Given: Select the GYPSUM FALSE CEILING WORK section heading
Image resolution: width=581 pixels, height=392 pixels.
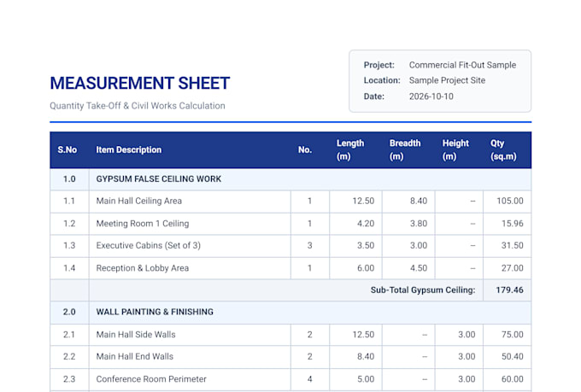Looking at the screenshot, I should pyautogui.click(x=159, y=179).
